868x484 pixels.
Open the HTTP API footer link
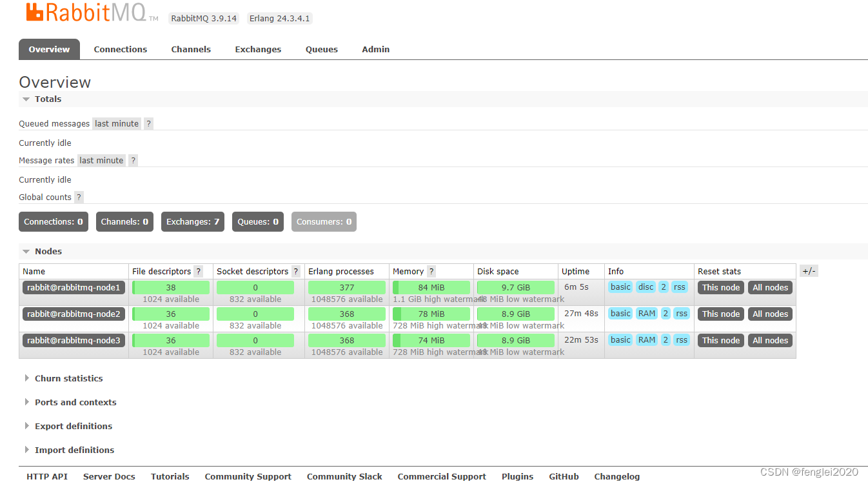[47, 477]
